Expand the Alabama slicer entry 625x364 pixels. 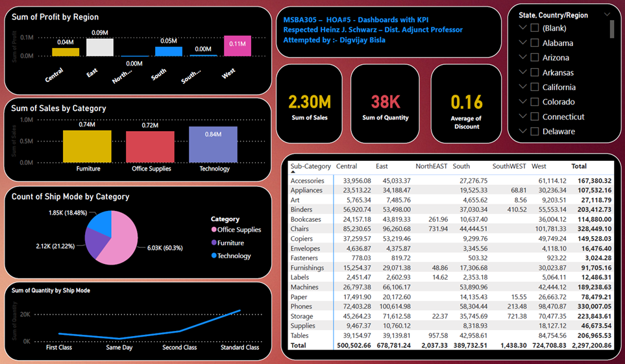point(522,42)
